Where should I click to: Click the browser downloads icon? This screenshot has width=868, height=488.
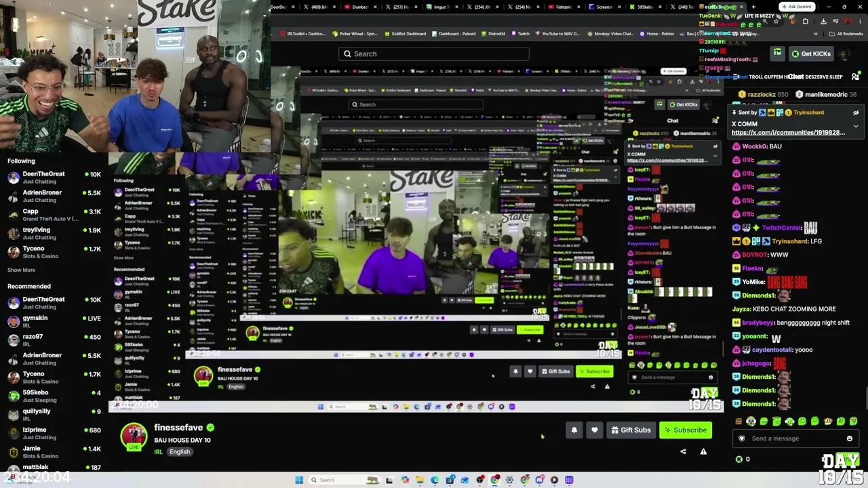point(823,21)
